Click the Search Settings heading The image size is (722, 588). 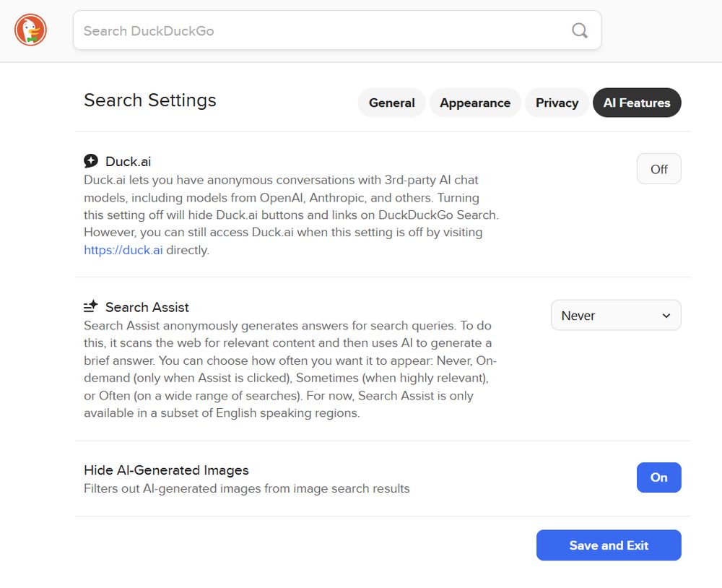click(150, 100)
